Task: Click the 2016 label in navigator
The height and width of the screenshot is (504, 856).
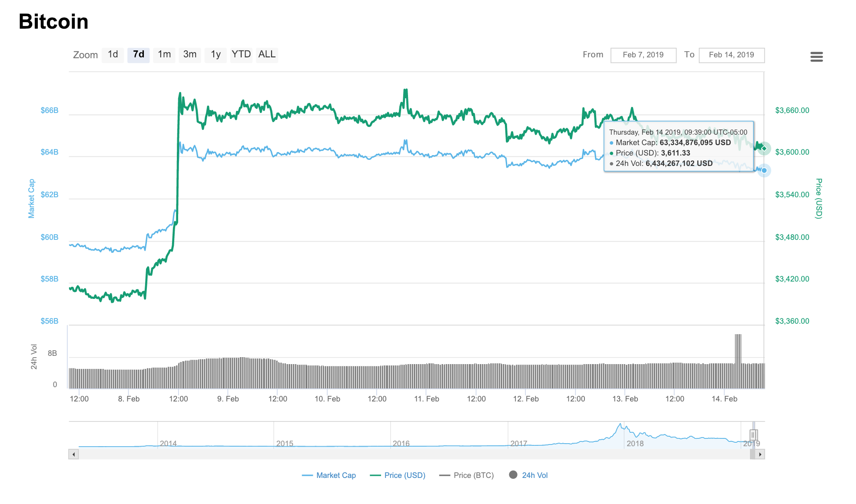Action: point(401,444)
